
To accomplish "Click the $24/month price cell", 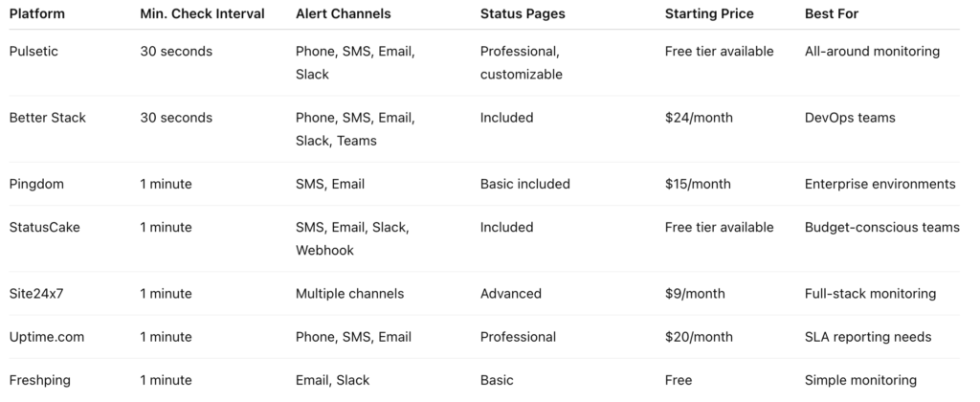I will click(x=699, y=118).
